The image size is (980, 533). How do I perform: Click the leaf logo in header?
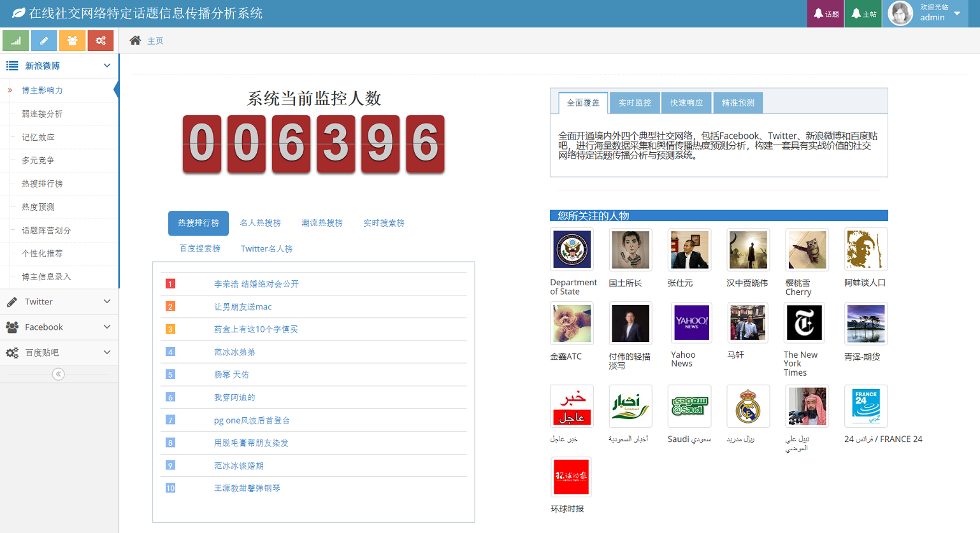tap(18, 13)
